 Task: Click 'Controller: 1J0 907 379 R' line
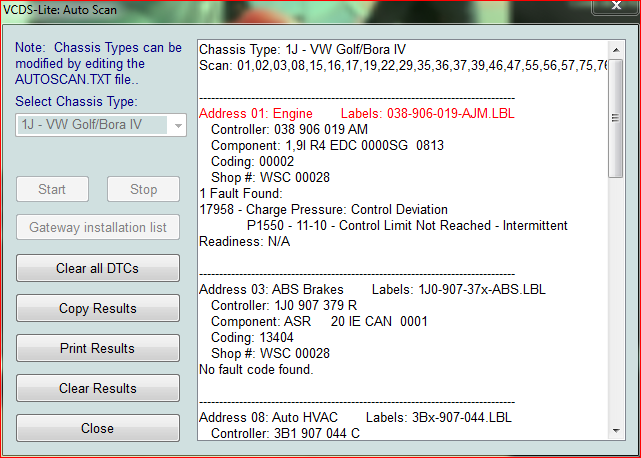284,305
